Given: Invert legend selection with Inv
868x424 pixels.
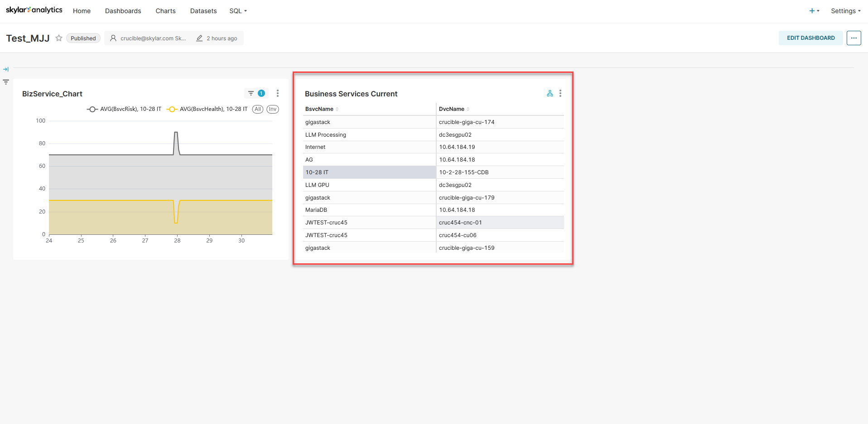Looking at the screenshot, I should pos(273,109).
